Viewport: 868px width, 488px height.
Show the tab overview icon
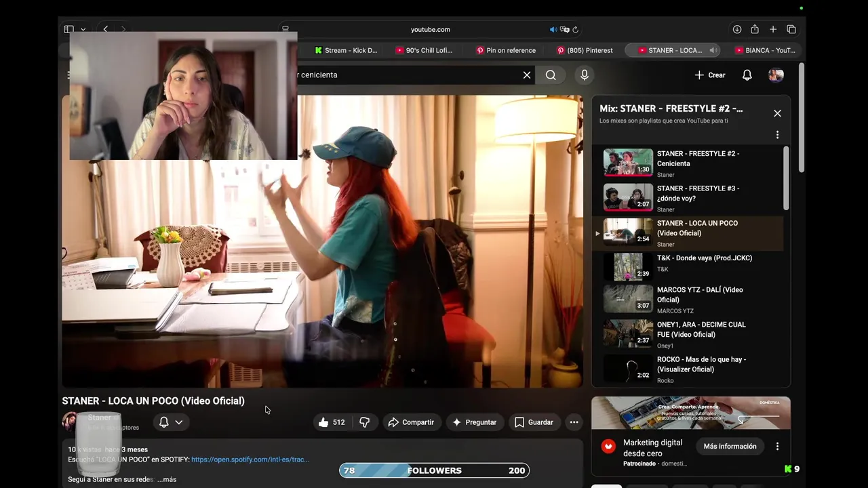pos(791,29)
